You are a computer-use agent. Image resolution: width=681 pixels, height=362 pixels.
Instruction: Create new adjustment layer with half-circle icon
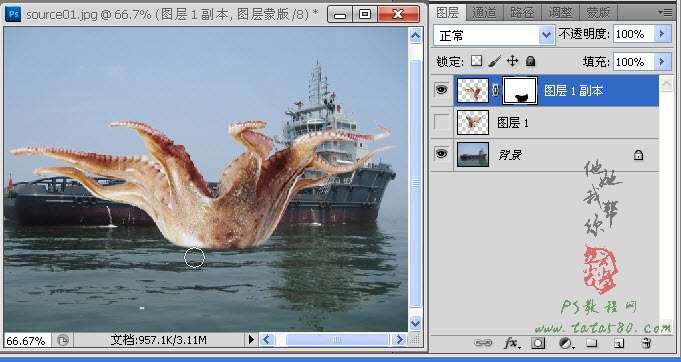click(x=566, y=343)
